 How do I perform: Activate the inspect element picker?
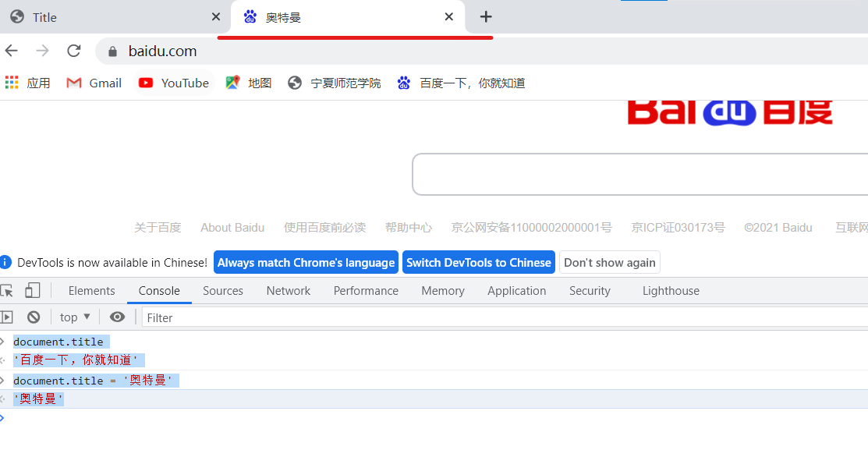point(7,291)
